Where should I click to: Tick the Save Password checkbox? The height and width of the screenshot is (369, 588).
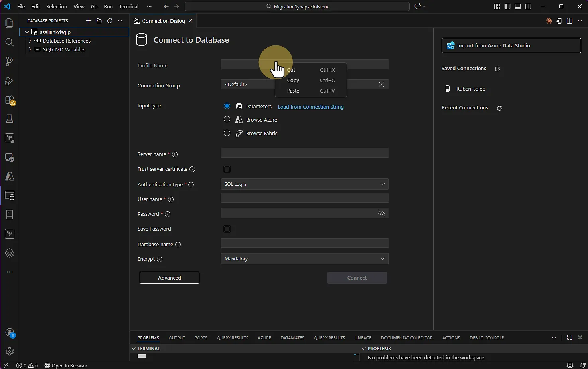227,229
